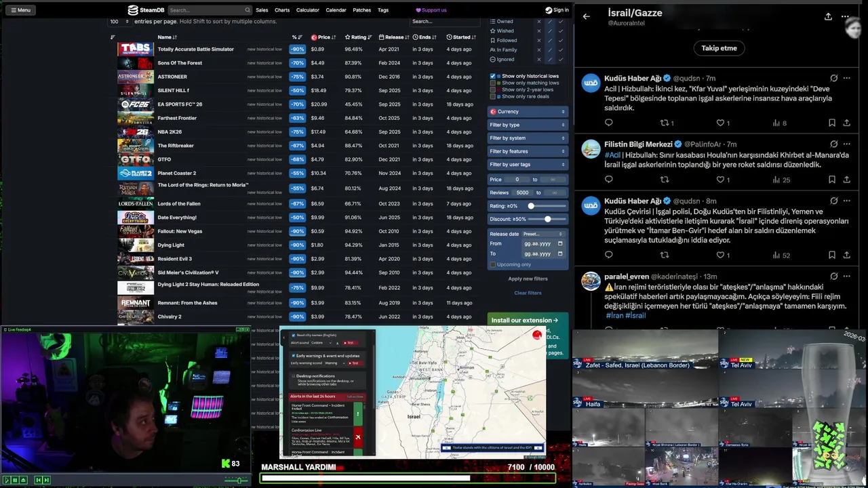868x488 pixels.
Task: Open the Calculator menu item
Action: (308, 10)
